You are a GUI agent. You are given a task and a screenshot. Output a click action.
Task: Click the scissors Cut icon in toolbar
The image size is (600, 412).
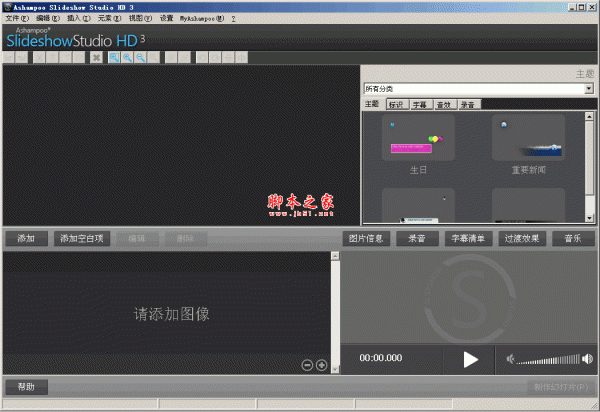coord(39,58)
